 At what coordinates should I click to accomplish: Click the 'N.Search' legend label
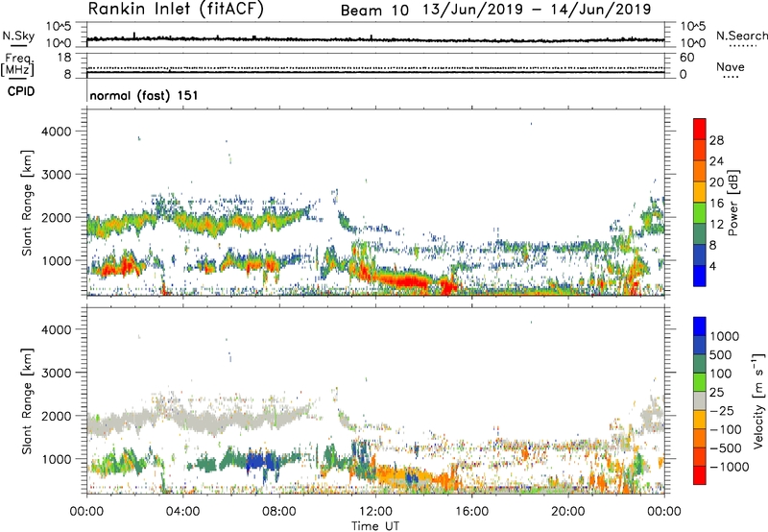pos(741,36)
